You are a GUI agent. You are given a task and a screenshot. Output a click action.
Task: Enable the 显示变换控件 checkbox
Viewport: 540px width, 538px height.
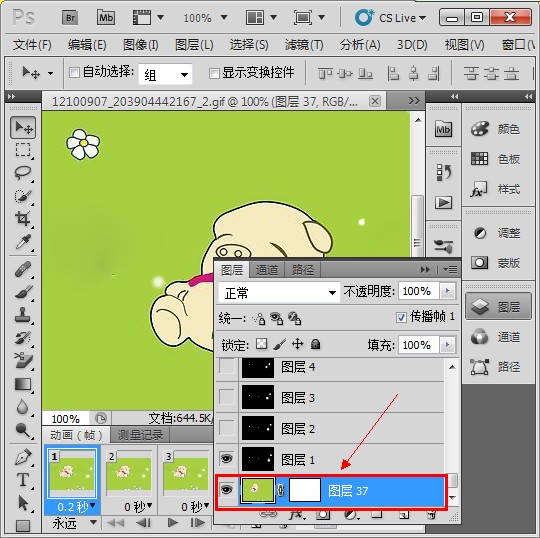click(214, 73)
